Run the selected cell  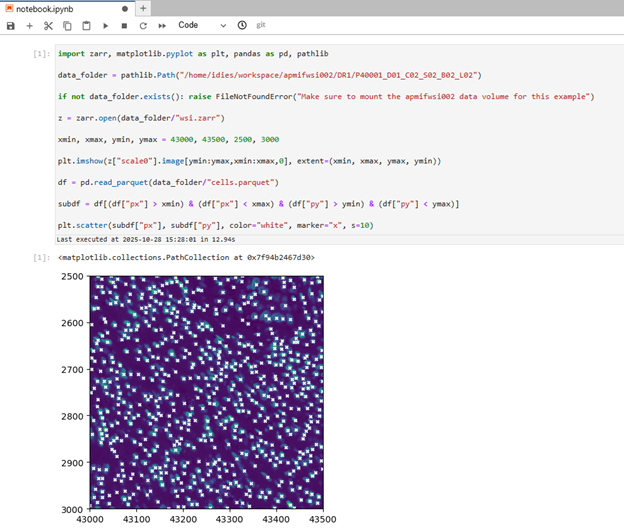coord(106,24)
